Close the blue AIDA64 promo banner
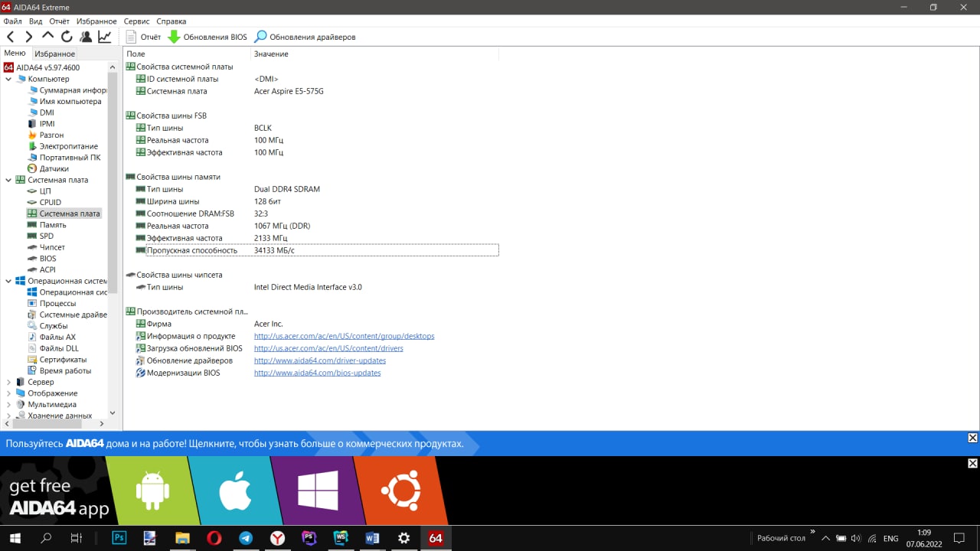This screenshot has height=551, width=980. [972, 438]
